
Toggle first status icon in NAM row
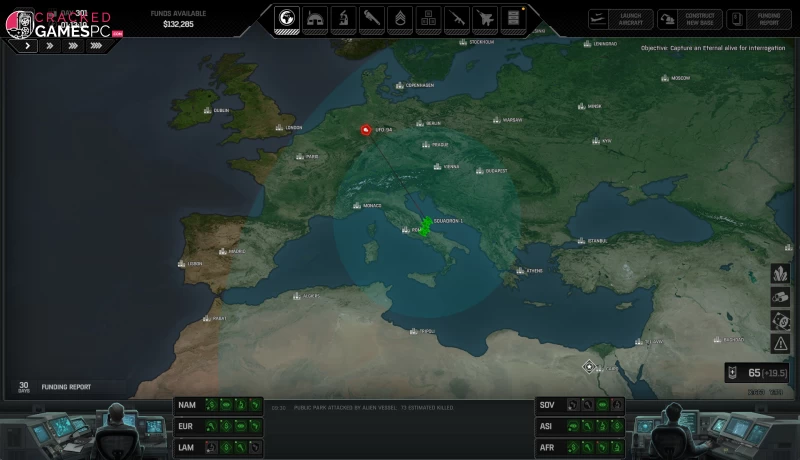click(211, 405)
